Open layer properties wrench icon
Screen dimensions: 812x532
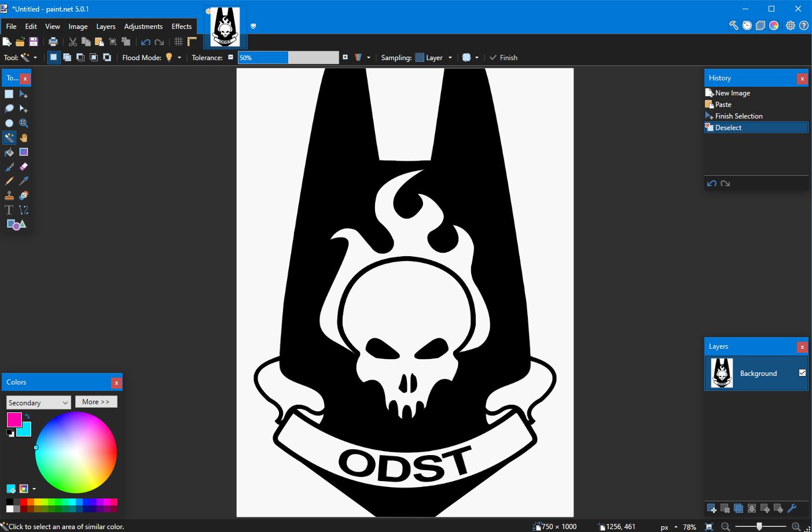pyautogui.click(x=792, y=508)
